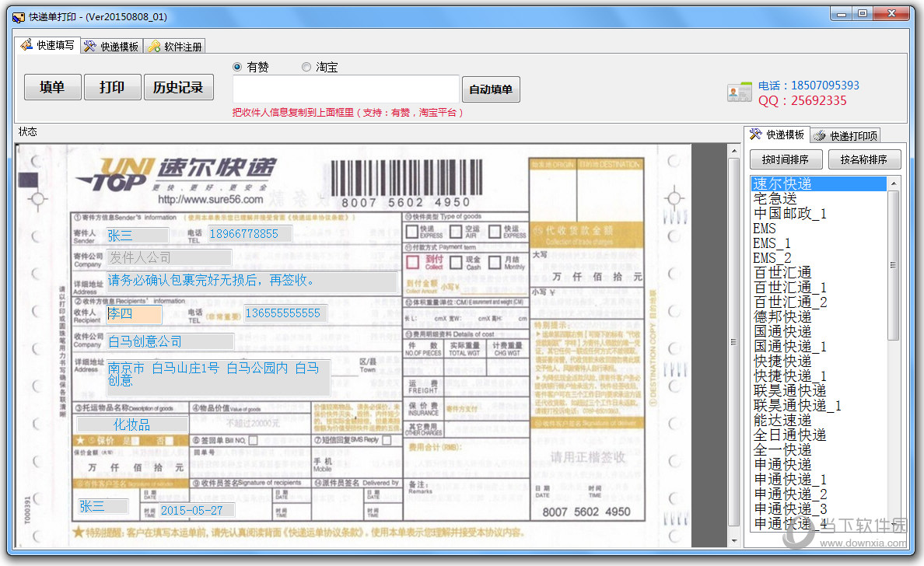This screenshot has height=566, width=924.
Task: Select the 国通快递_1 template
Action: (x=818, y=346)
